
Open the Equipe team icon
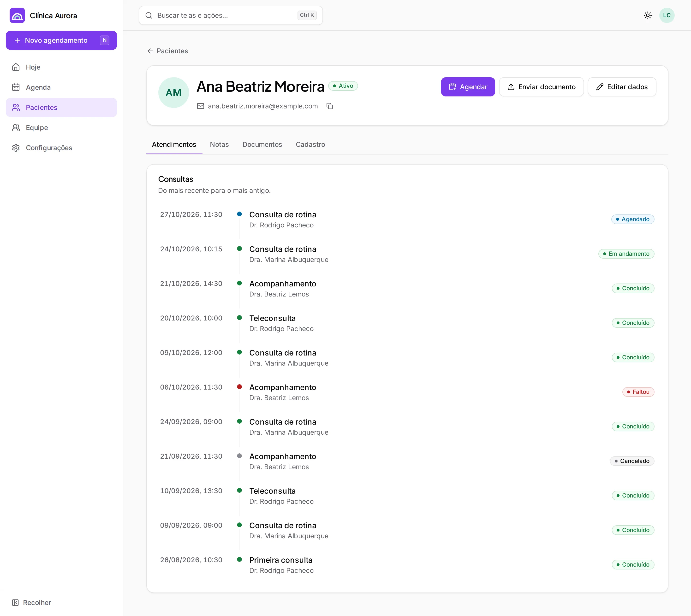point(16,128)
